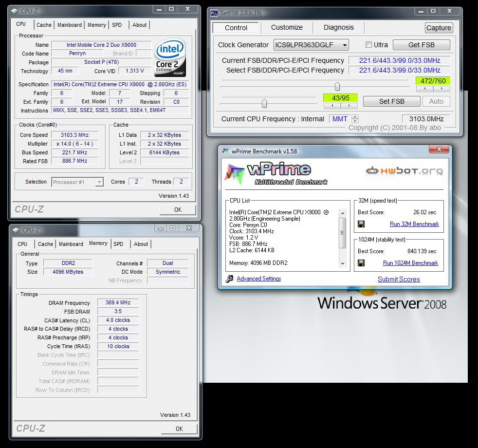
Task: Click Run 32M Benchmark link
Action: point(414,224)
